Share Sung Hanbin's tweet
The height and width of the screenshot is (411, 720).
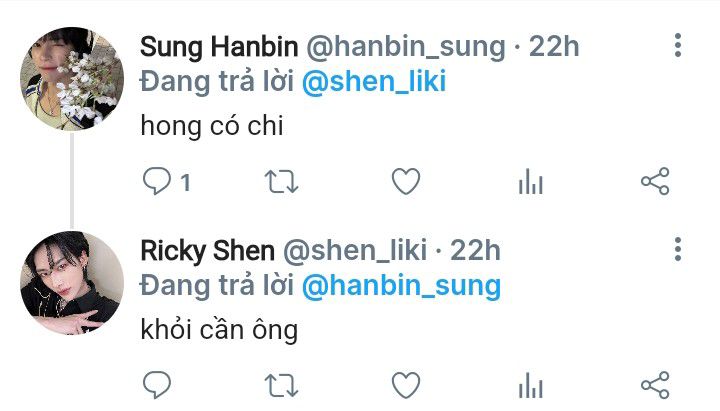655,181
